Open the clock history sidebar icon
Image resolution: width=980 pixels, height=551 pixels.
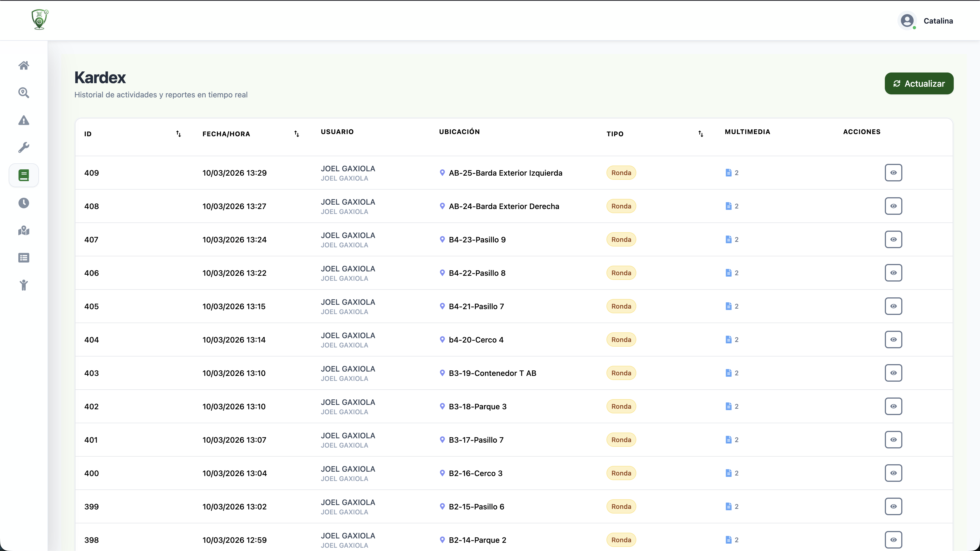pos(24,203)
